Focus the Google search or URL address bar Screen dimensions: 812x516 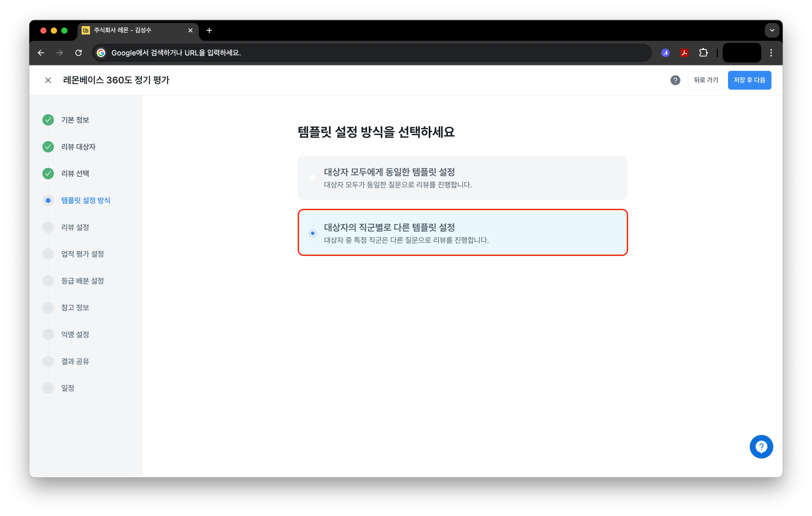point(372,53)
